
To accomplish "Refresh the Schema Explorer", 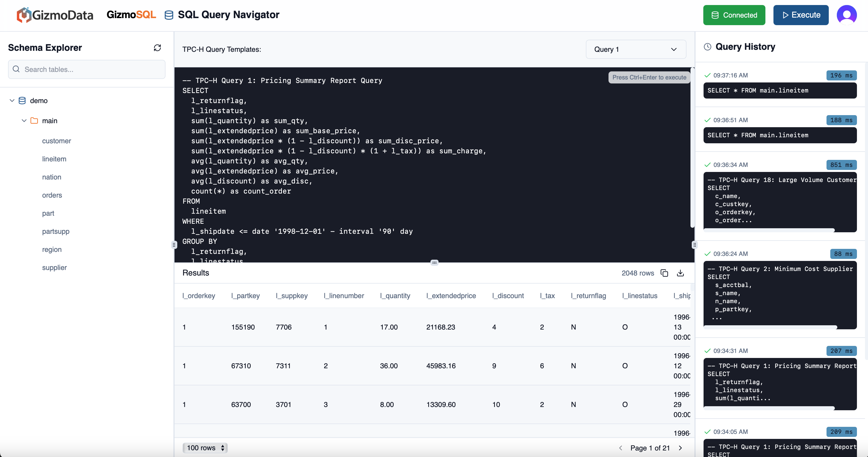I will [x=157, y=48].
